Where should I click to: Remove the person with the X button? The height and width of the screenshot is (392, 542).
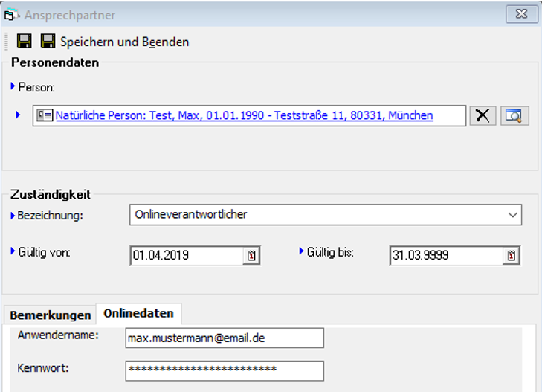(x=483, y=115)
